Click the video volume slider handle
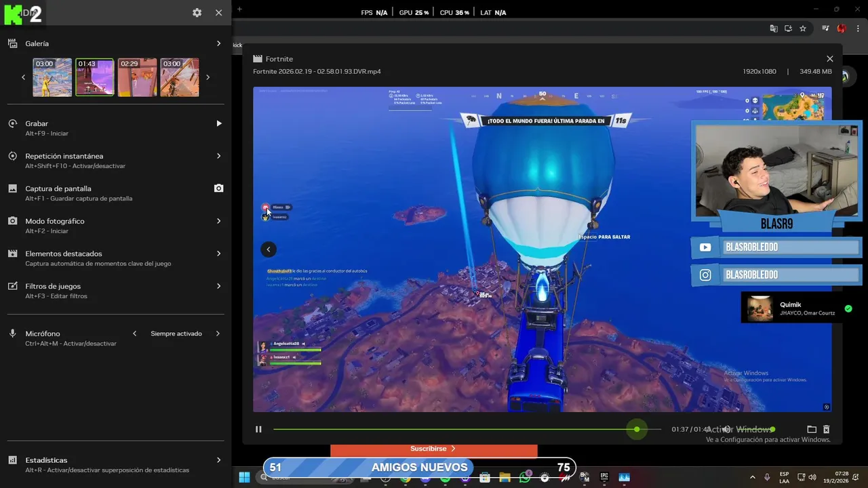This screenshot has width=868, height=488. click(772, 429)
